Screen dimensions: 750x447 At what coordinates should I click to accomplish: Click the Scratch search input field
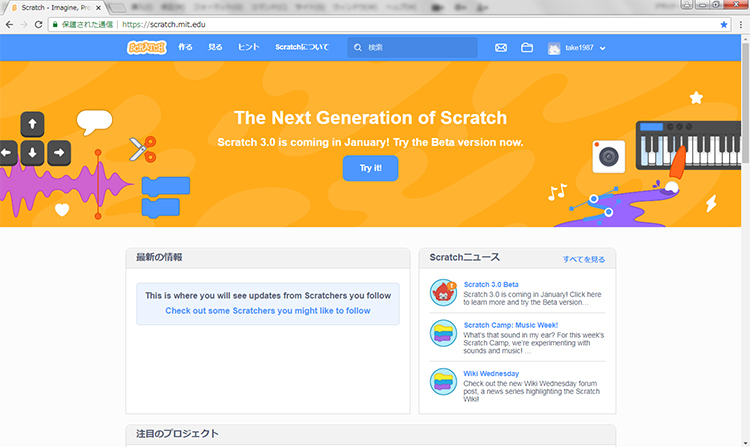click(418, 47)
